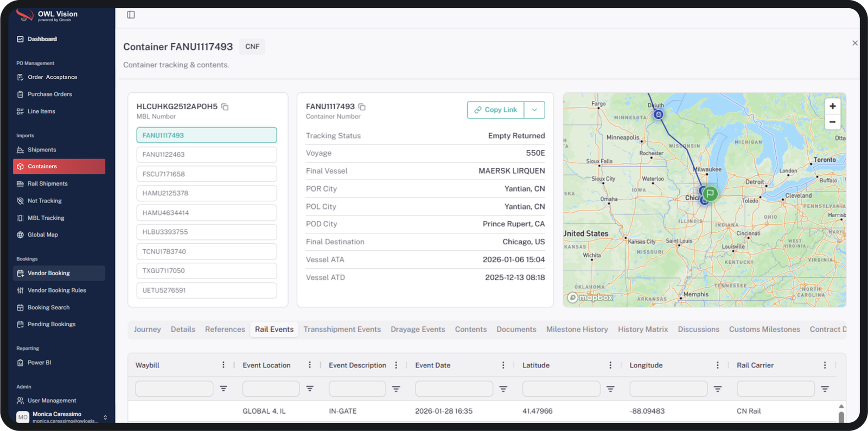Open the Transshipment Events tab
This screenshot has width=868, height=431.
342,329
